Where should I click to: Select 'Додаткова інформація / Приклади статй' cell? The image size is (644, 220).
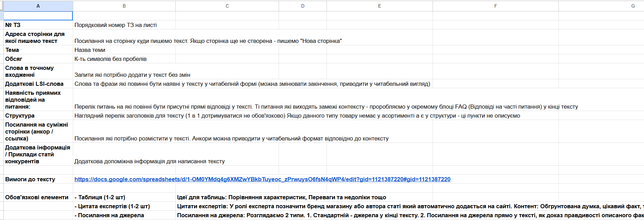(x=38, y=154)
